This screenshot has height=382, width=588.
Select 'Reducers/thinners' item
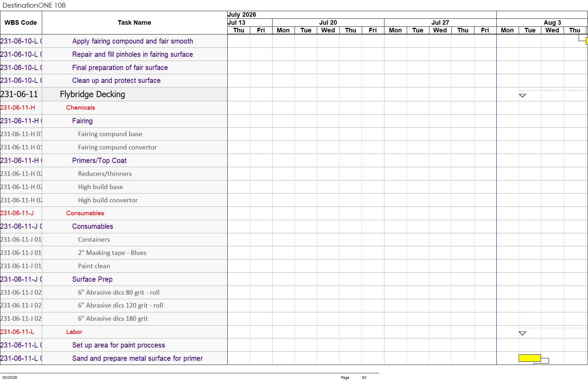point(105,174)
